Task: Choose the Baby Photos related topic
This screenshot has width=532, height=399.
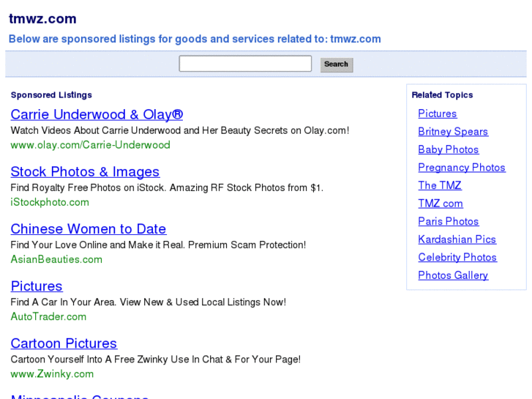Action: coord(448,149)
